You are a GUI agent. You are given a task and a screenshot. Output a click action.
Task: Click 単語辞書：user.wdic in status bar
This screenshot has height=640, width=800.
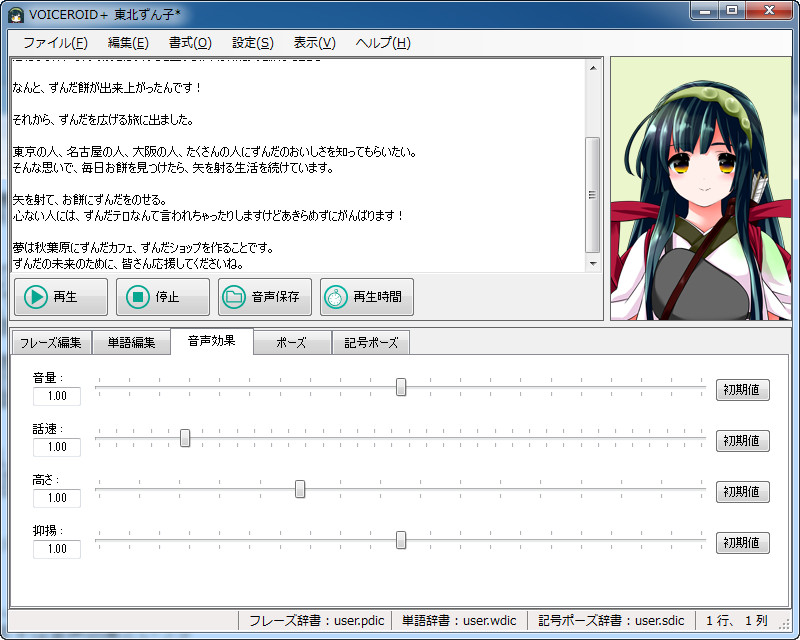coord(459,621)
